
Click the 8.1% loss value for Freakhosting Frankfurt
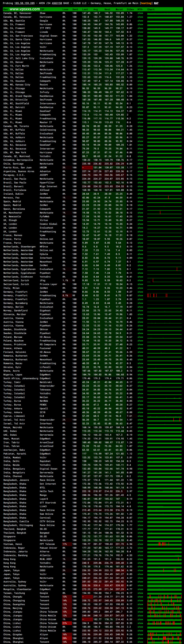[x=65, y=295]
